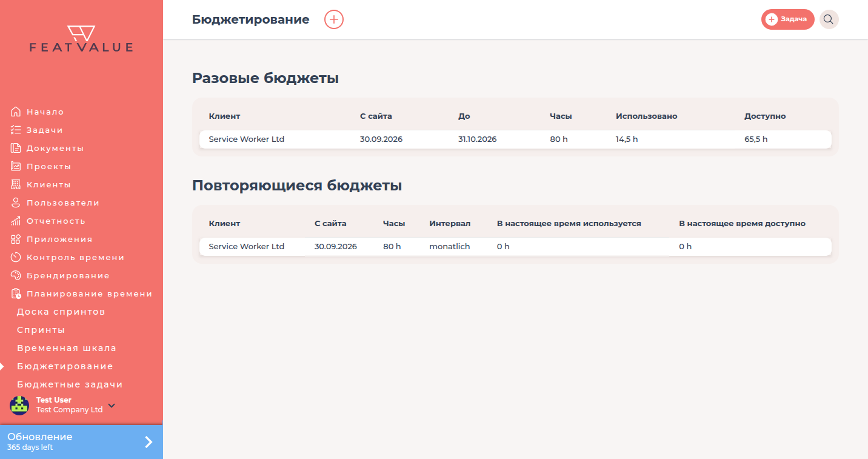
Task: Open Пользователи menu item
Action: [x=63, y=203]
